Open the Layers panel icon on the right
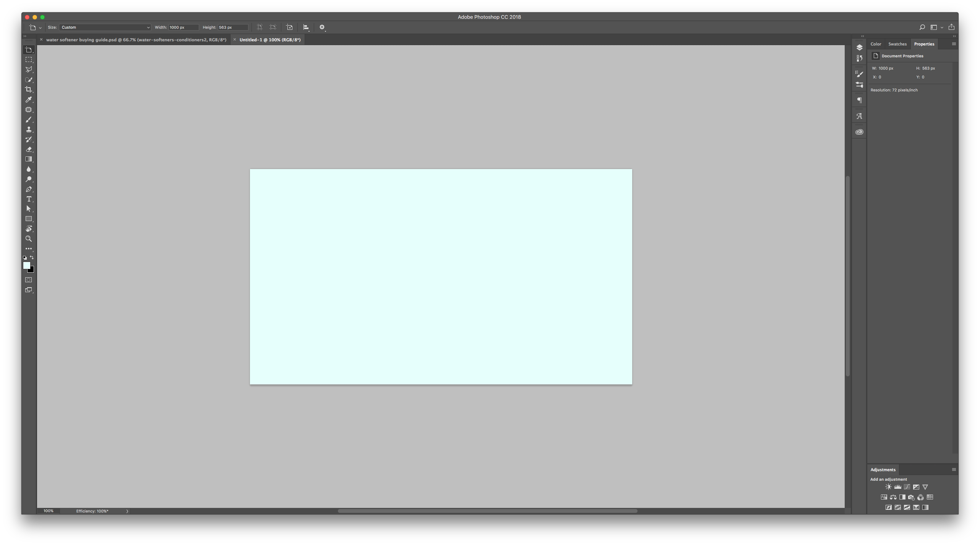The image size is (980, 545). (x=859, y=47)
